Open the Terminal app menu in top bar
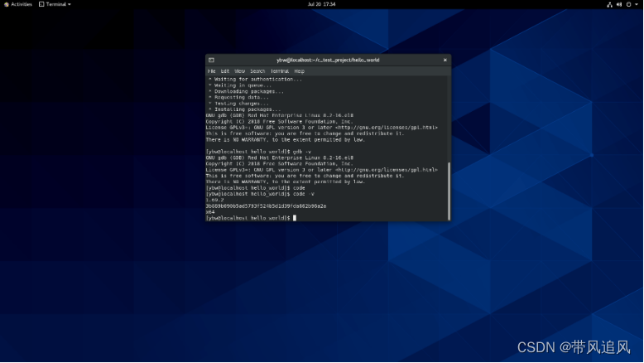The width and height of the screenshot is (644, 363). tap(55, 4)
